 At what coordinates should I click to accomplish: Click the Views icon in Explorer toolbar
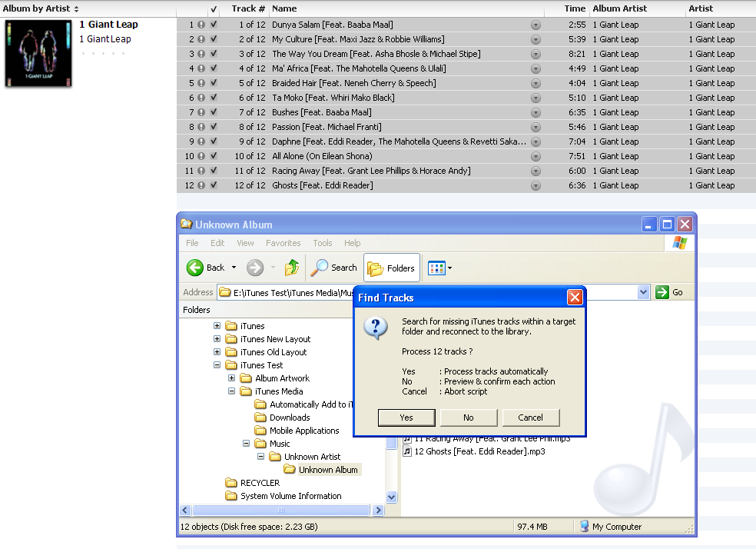[436, 268]
